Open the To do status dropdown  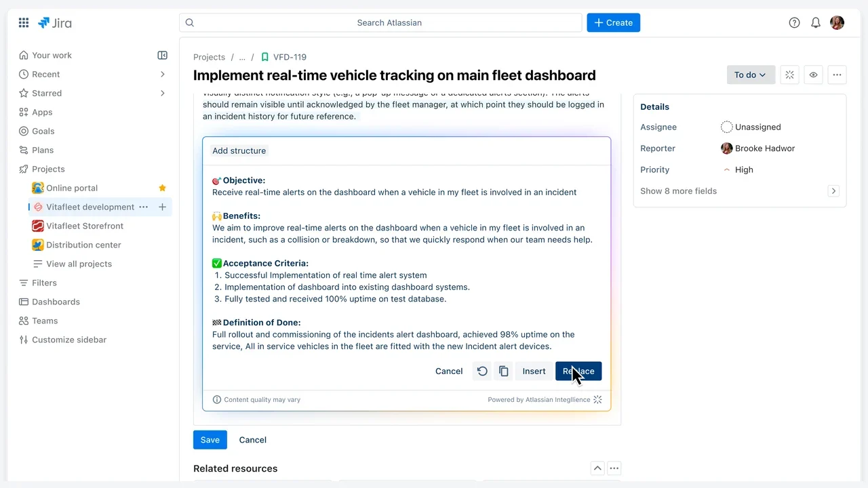pyautogui.click(x=751, y=75)
